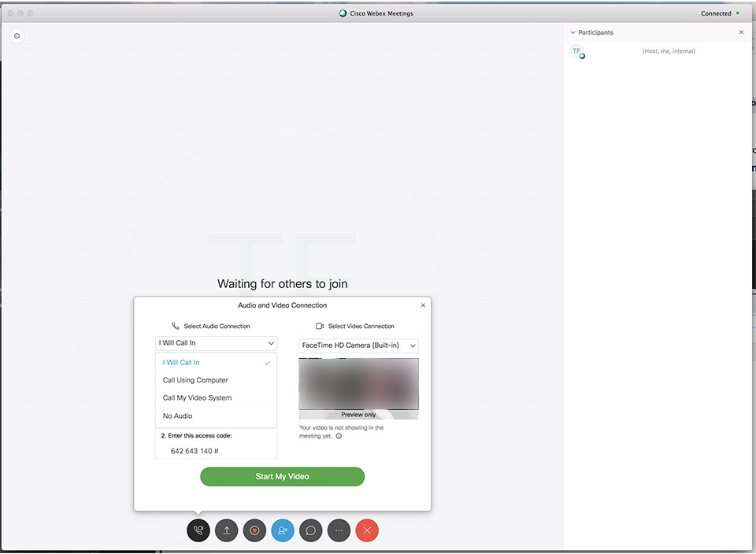The image size is (756, 554).
Task: Close the Audio and Video Connection dialog
Action: [x=423, y=305]
